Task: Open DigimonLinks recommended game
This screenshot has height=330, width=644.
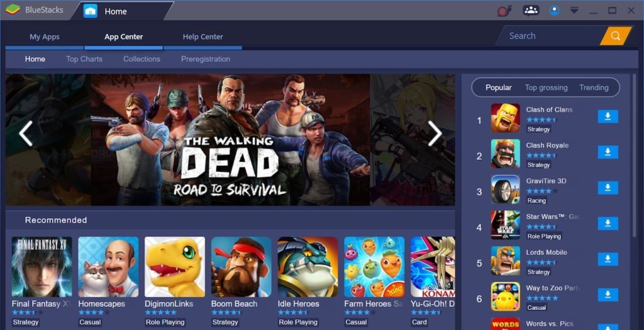Action: click(175, 266)
